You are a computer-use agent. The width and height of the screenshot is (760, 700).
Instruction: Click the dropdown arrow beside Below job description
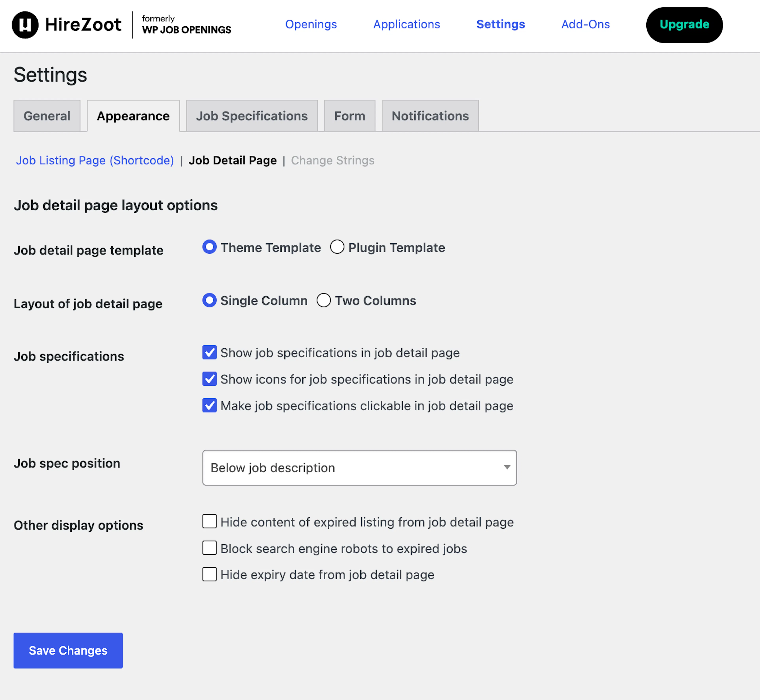click(x=507, y=467)
